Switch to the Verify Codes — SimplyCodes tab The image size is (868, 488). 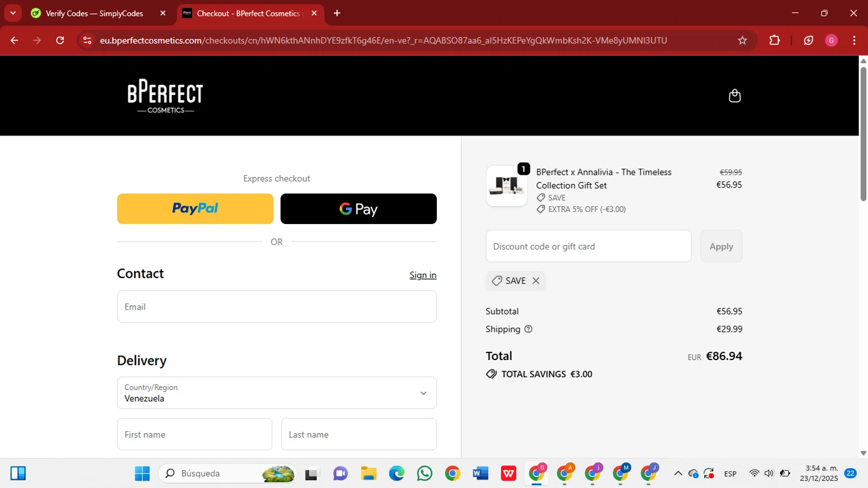click(x=94, y=13)
